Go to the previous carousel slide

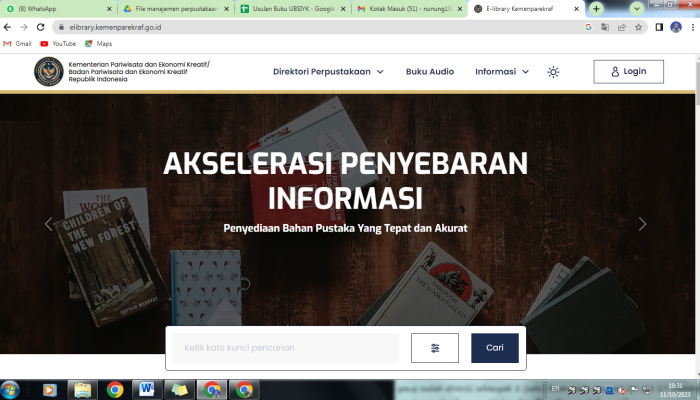click(48, 224)
